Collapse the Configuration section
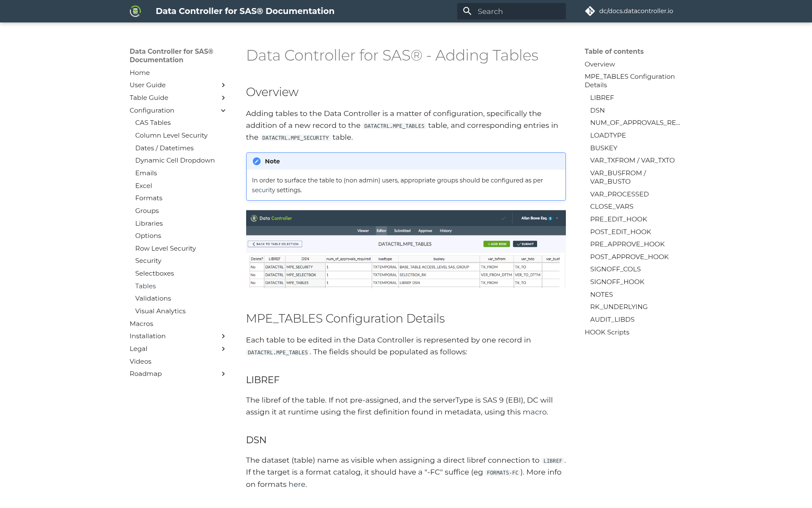The height and width of the screenshot is (508, 812). tap(223, 110)
